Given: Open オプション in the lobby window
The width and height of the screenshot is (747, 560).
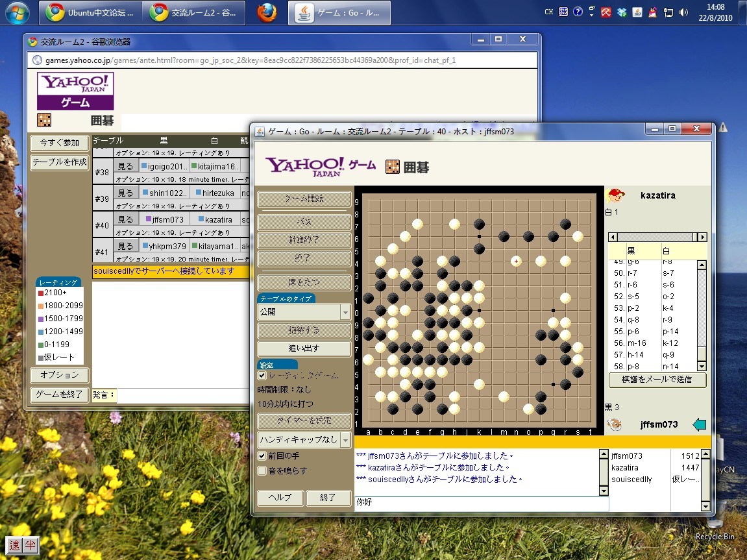Looking at the screenshot, I should click(60, 375).
